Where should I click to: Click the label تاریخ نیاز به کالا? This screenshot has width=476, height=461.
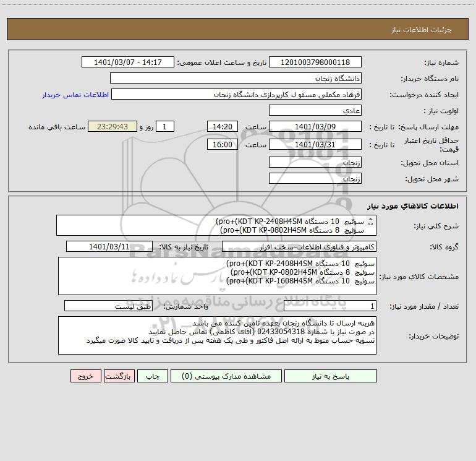(x=184, y=247)
